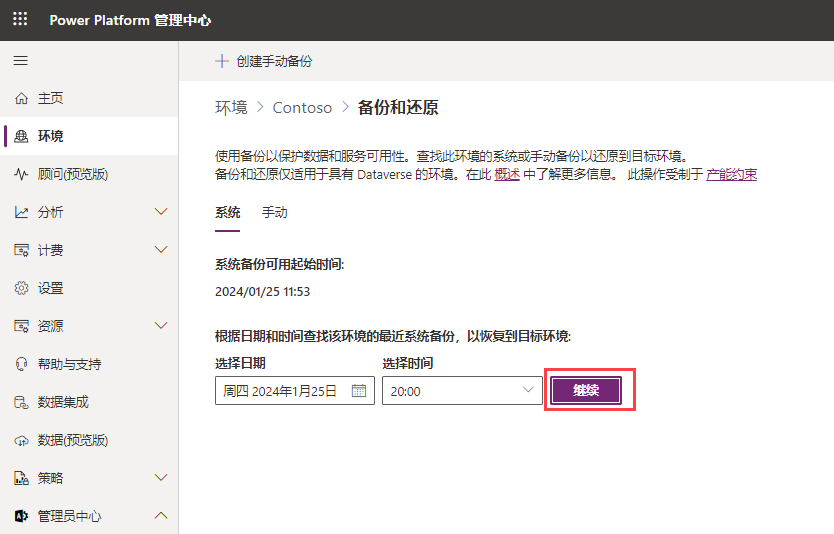Open 数据(预览版) in the sidebar
The image size is (834, 534).
tap(89, 440)
